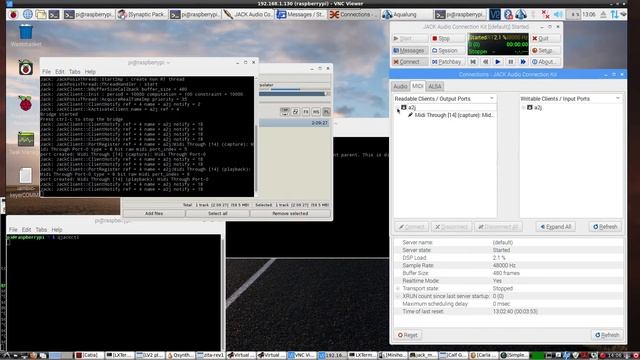The height and width of the screenshot is (360, 640).
Task: Click Add files button in Aqualung playlist
Action: [154, 213]
